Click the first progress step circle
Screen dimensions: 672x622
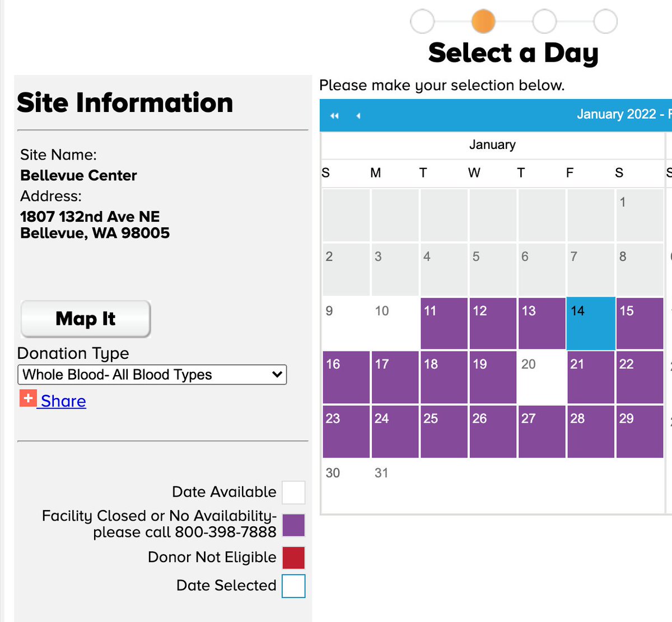(x=422, y=21)
